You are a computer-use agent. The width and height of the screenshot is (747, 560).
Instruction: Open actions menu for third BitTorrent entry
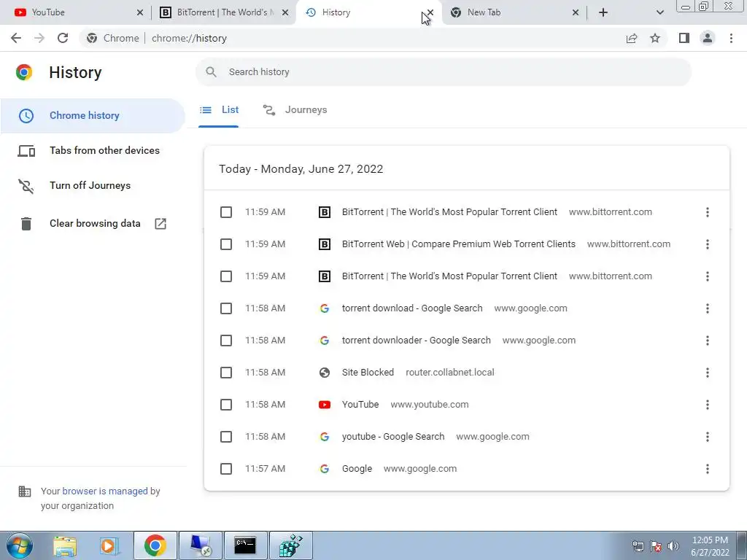(708, 276)
